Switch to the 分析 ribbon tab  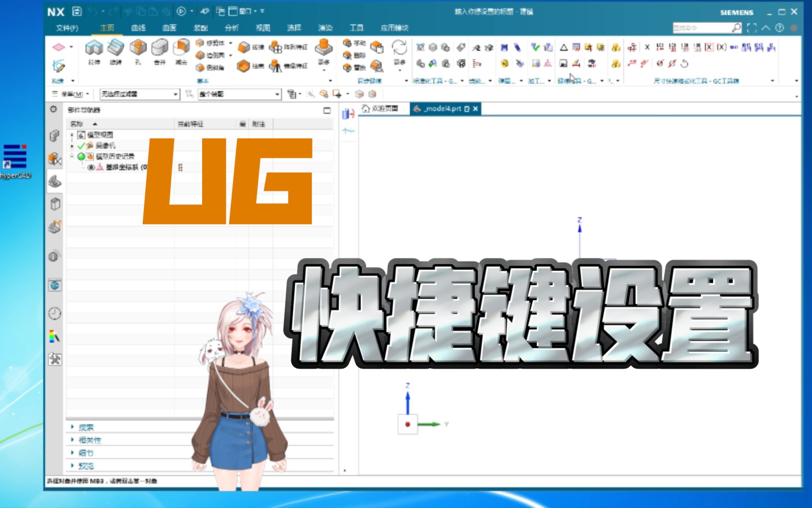pos(232,28)
